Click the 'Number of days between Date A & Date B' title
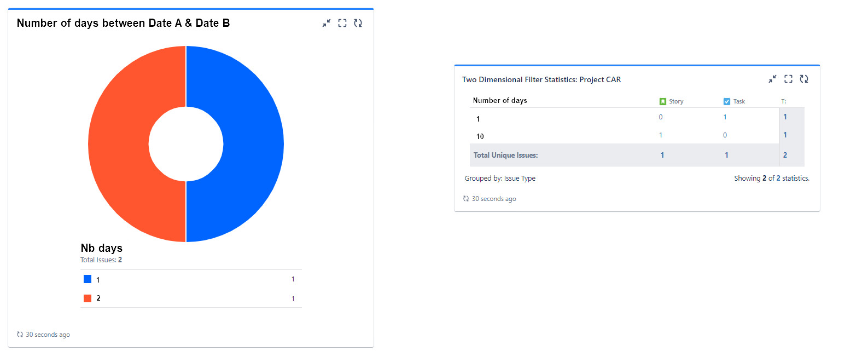The height and width of the screenshot is (351, 868). (x=124, y=23)
